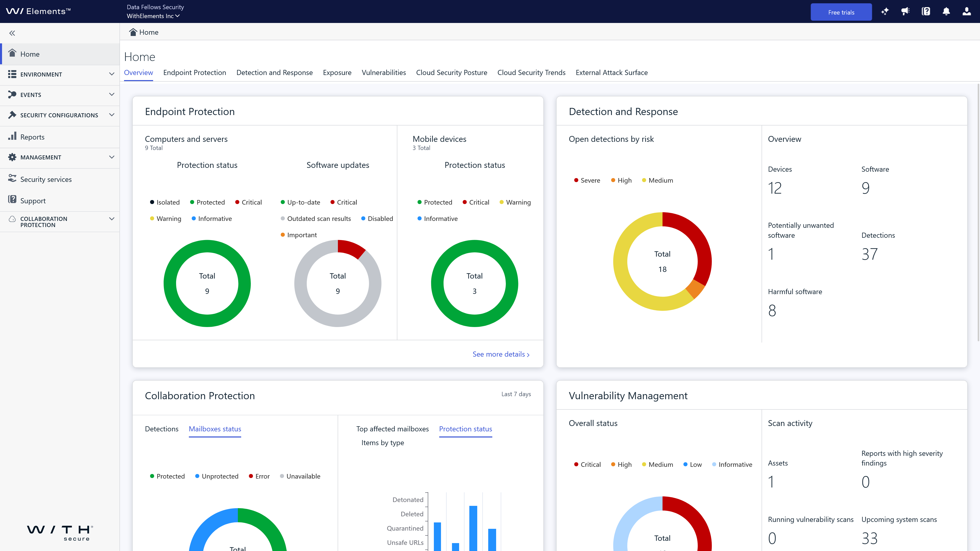980x551 pixels.
Task: Toggle Important legend in Software updates
Action: [x=299, y=235]
